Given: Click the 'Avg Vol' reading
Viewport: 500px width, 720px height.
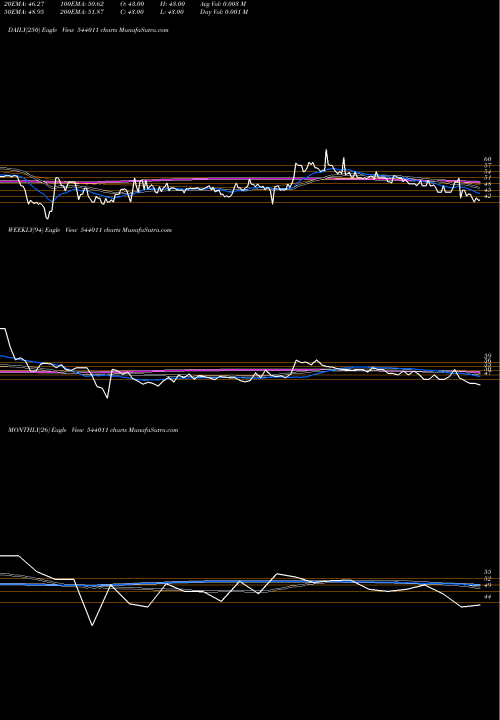Looking at the screenshot, I should (x=224, y=4).
